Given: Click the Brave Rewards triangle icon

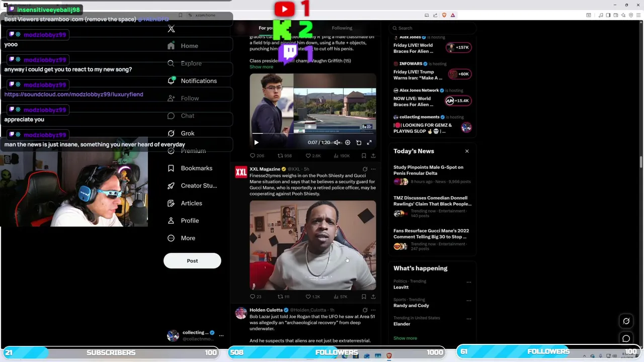Looking at the screenshot, I should tap(453, 15).
